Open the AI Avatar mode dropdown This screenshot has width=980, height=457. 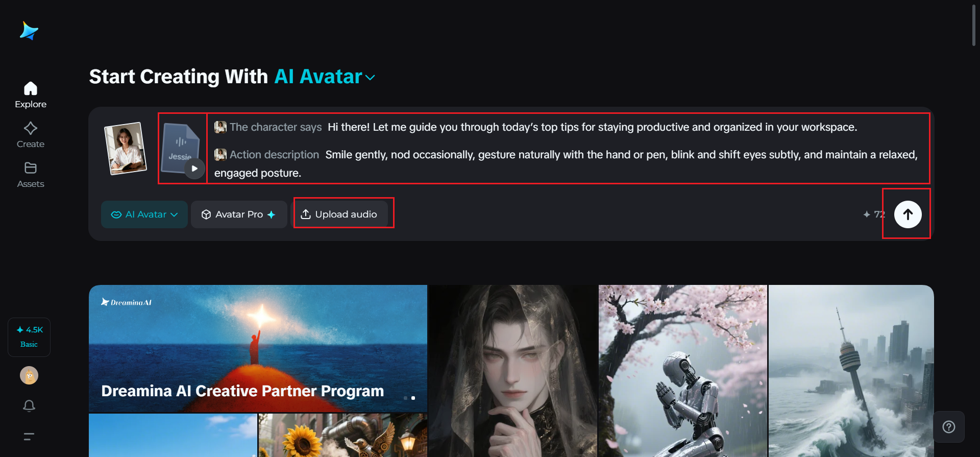coord(144,214)
